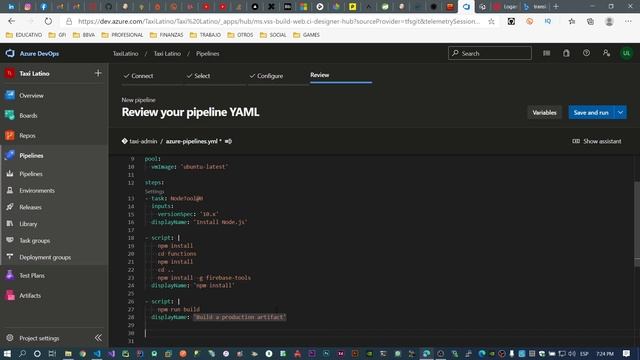Open the Pipelines sub-item under Pipelines
640x360 pixels.
pyautogui.click(x=31, y=174)
